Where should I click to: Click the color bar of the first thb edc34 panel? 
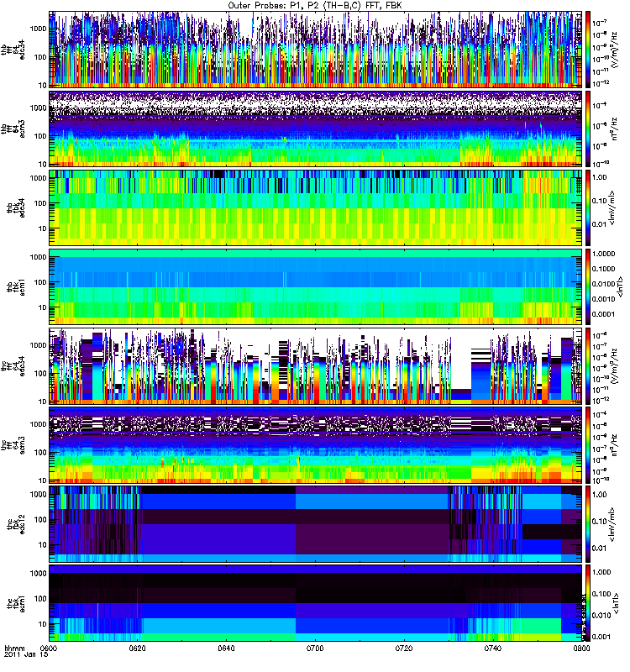tap(588, 50)
